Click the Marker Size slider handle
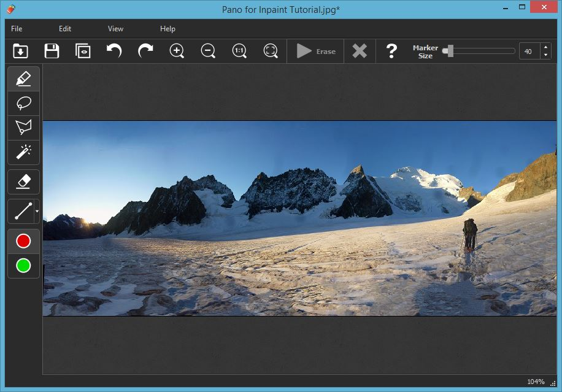562x392 pixels. [450, 51]
